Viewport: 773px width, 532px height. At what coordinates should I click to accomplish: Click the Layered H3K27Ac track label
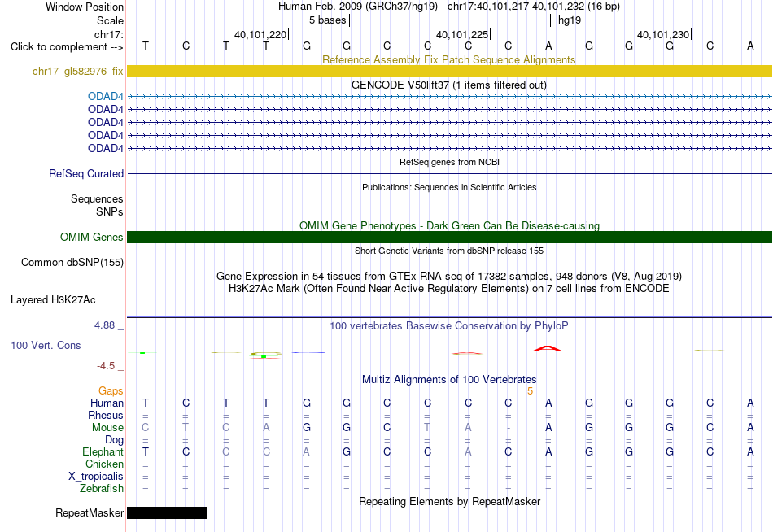tap(53, 300)
